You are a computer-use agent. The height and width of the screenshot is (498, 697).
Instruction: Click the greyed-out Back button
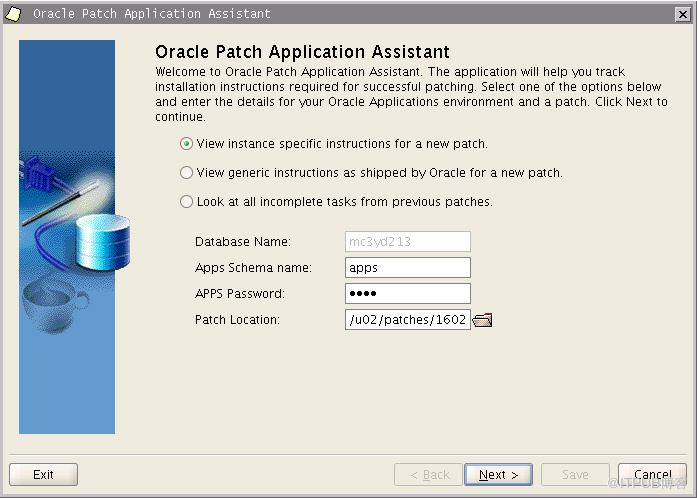[429, 474]
